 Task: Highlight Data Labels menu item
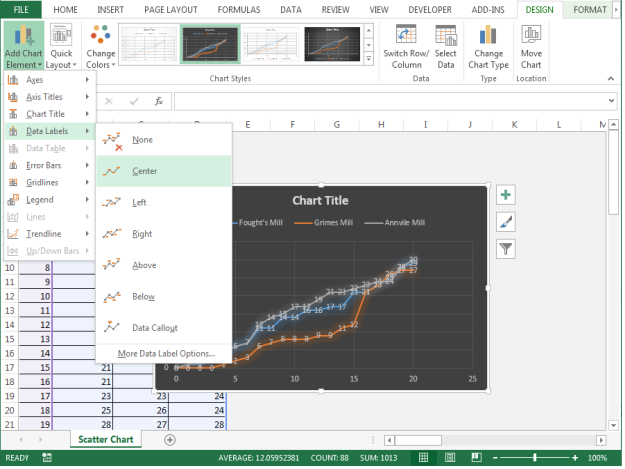click(x=50, y=131)
